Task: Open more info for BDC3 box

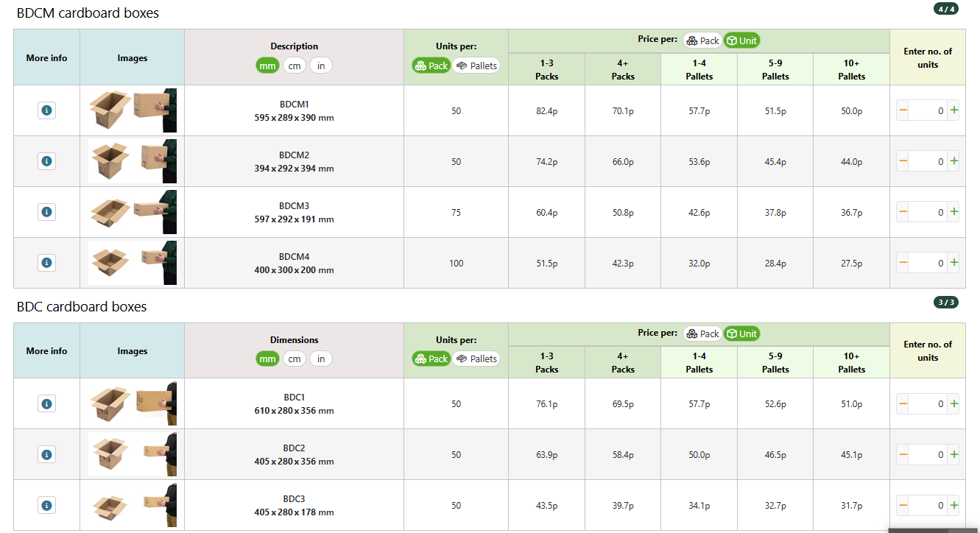Action: tap(46, 505)
